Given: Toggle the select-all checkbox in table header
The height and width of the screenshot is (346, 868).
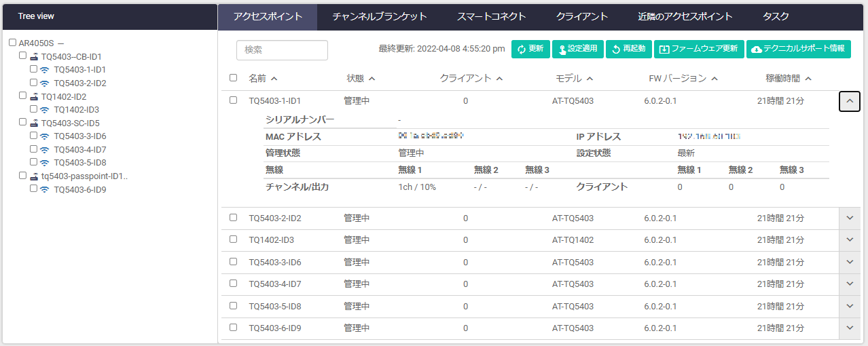Looking at the screenshot, I should (234, 78).
